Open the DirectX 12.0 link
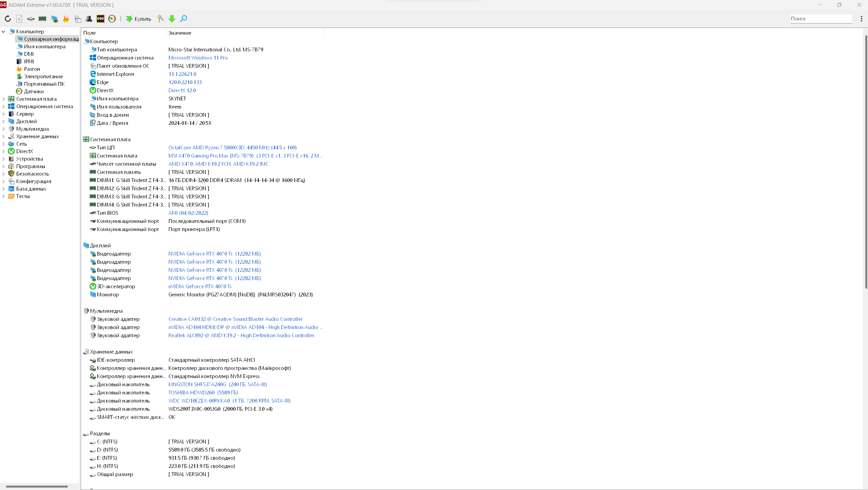The height and width of the screenshot is (490, 868). (x=182, y=91)
